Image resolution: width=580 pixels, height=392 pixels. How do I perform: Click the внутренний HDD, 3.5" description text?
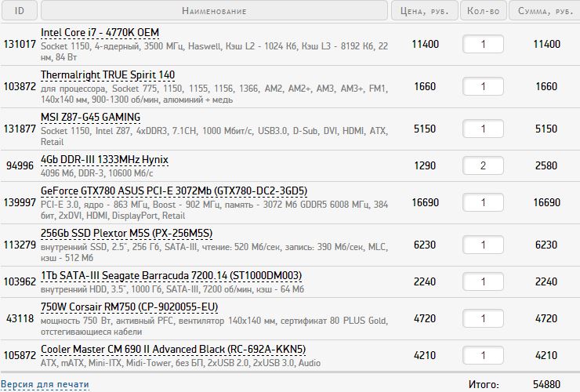(x=172, y=289)
